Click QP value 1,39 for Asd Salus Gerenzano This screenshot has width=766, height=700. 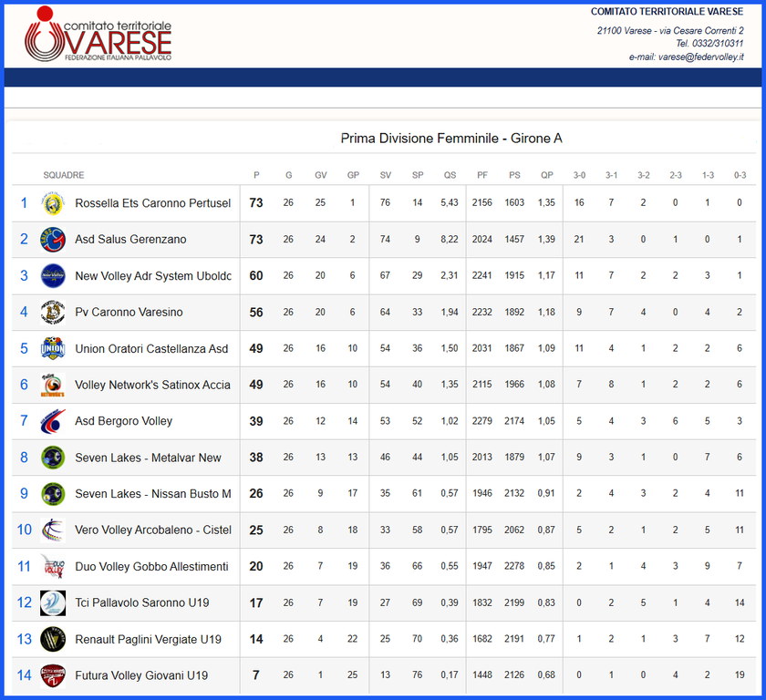[546, 239]
